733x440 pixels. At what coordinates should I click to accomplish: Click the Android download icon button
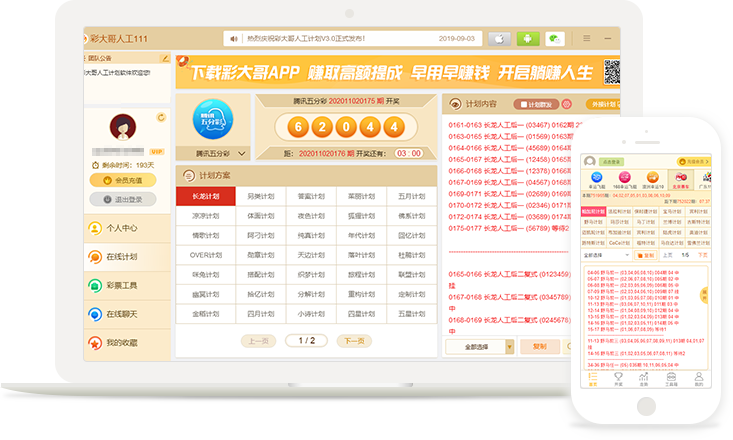click(x=528, y=39)
